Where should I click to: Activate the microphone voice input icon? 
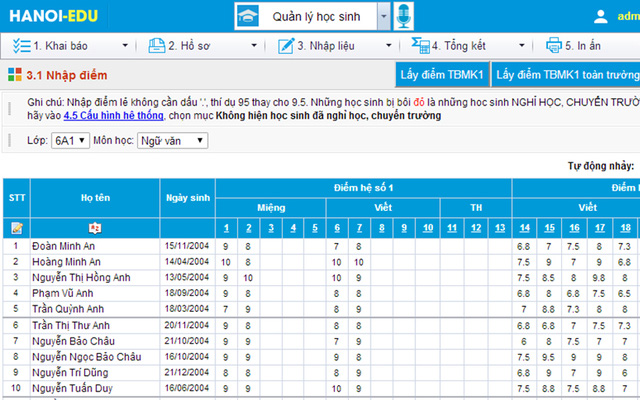(403, 16)
